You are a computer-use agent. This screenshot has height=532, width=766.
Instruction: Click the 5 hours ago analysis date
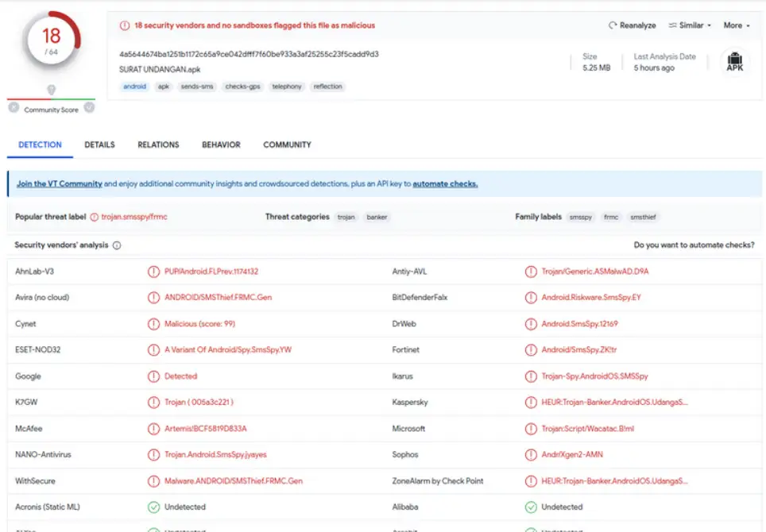(x=654, y=67)
